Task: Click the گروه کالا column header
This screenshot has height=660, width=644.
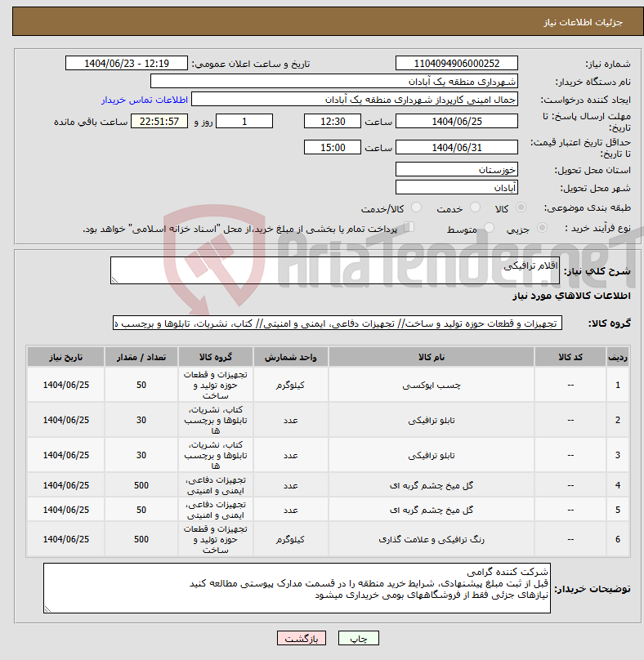Action: click(x=216, y=357)
